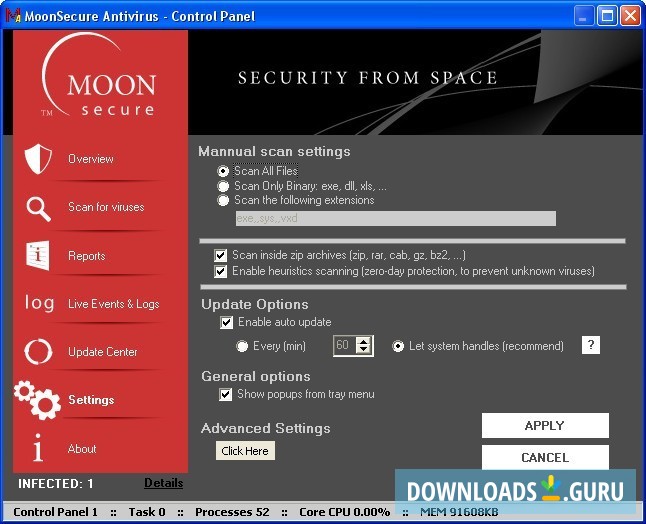Click the About info icon
The width and height of the screenshot is (646, 524).
pyautogui.click(x=38, y=447)
